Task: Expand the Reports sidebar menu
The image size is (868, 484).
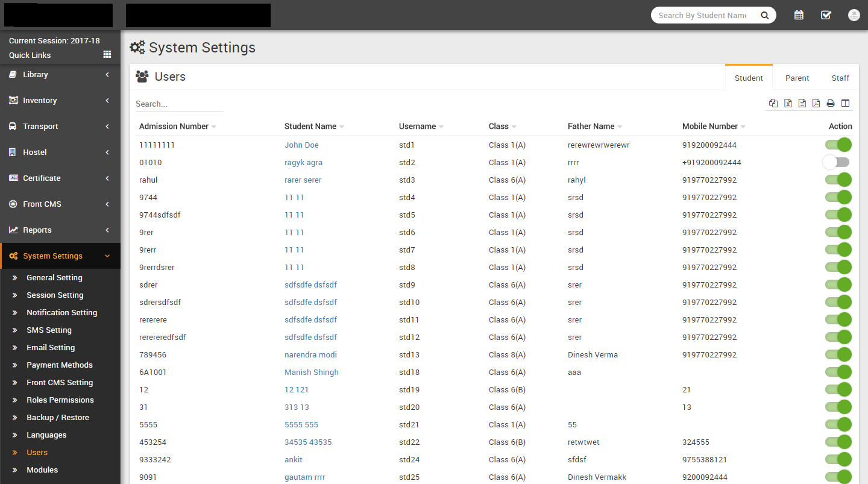Action: (60, 230)
